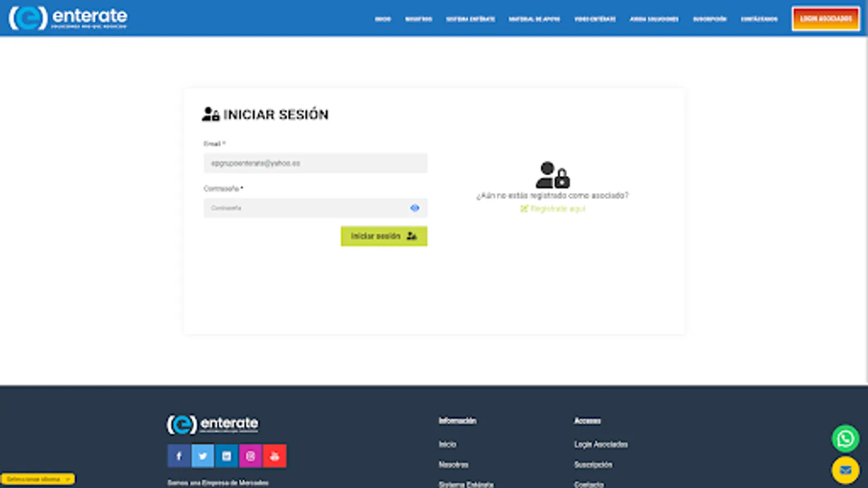Viewport: 868px width, 488px height.
Task: Open Facebook from the footer social icons
Action: pyautogui.click(x=179, y=455)
